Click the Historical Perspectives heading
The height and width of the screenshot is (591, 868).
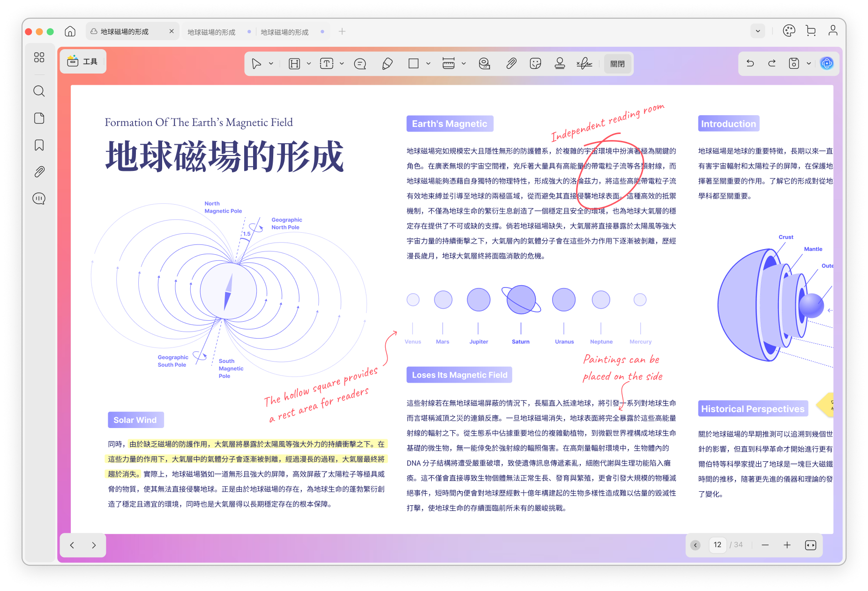click(x=753, y=409)
